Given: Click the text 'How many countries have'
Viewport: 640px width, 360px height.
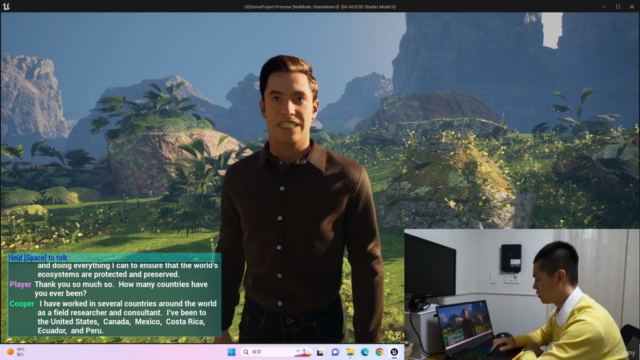Looking at the screenshot, I should tap(163, 284).
